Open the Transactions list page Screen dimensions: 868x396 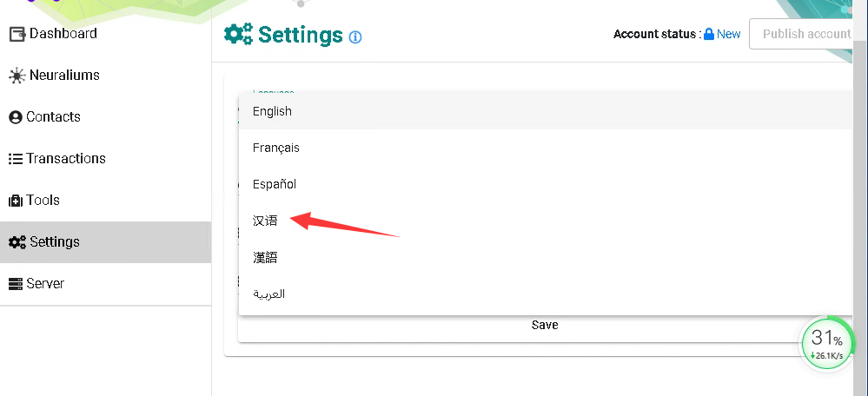click(x=105, y=159)
